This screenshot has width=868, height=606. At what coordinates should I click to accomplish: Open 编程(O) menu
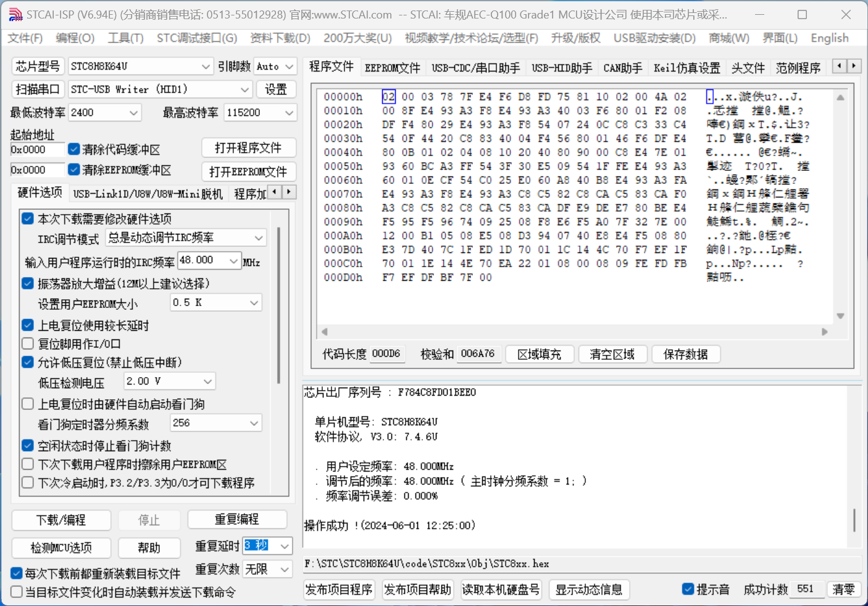[75, 38]
